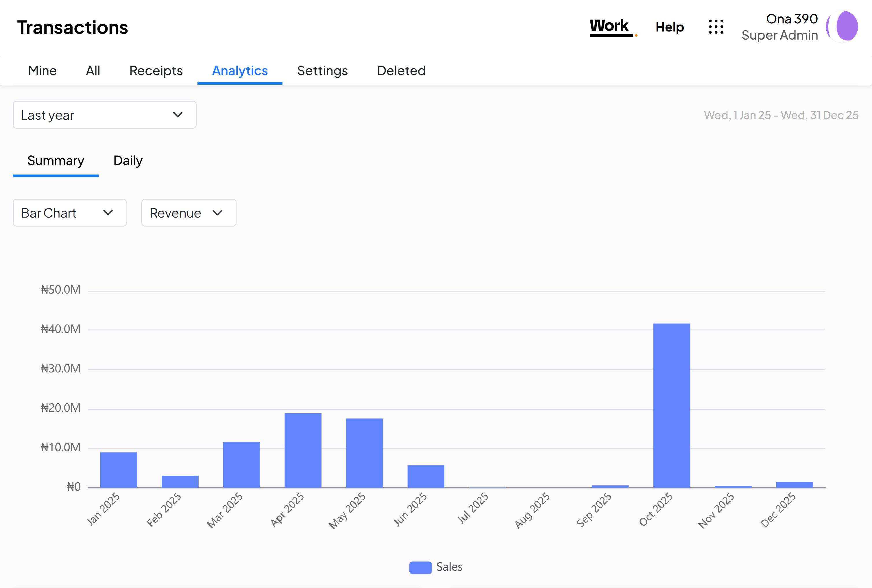
Task: Open the apps grid menu icon
Action: pos(716,27)
